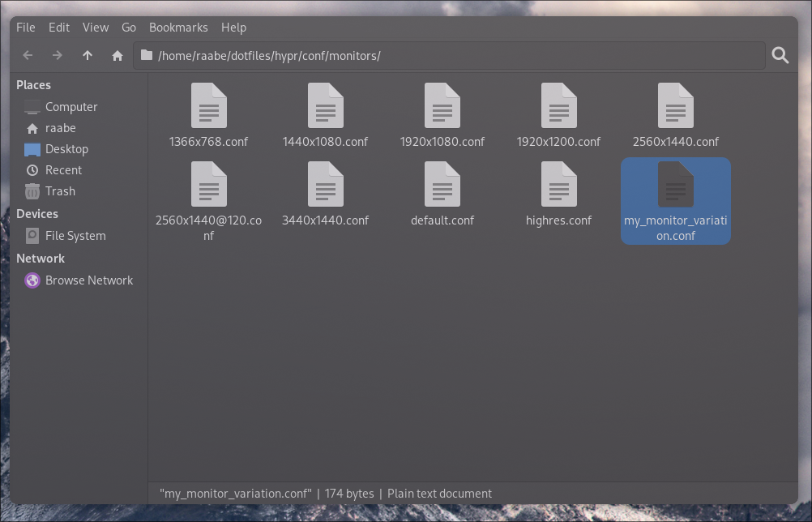Select the Desktop sidebar entry

(66, 148)
